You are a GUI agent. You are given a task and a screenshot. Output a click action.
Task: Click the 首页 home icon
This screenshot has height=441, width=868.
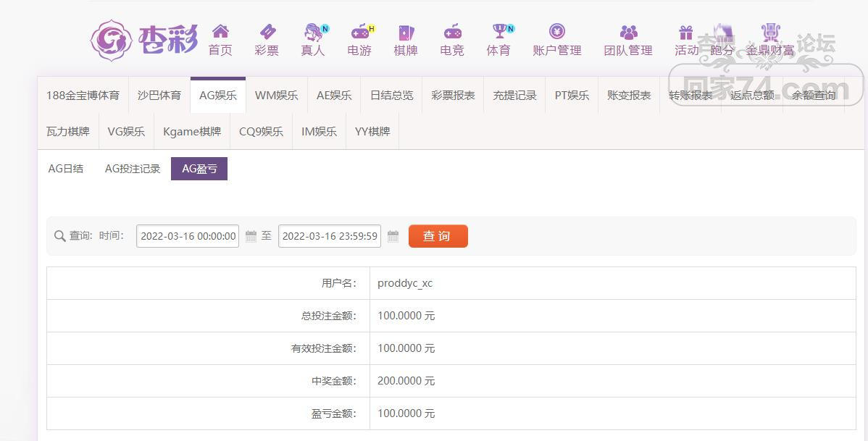(220, 32)
